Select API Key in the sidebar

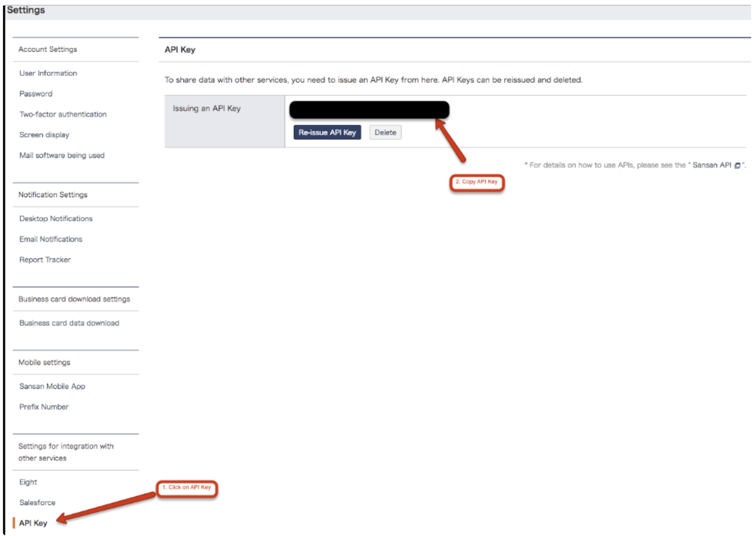tap(33, 523)
